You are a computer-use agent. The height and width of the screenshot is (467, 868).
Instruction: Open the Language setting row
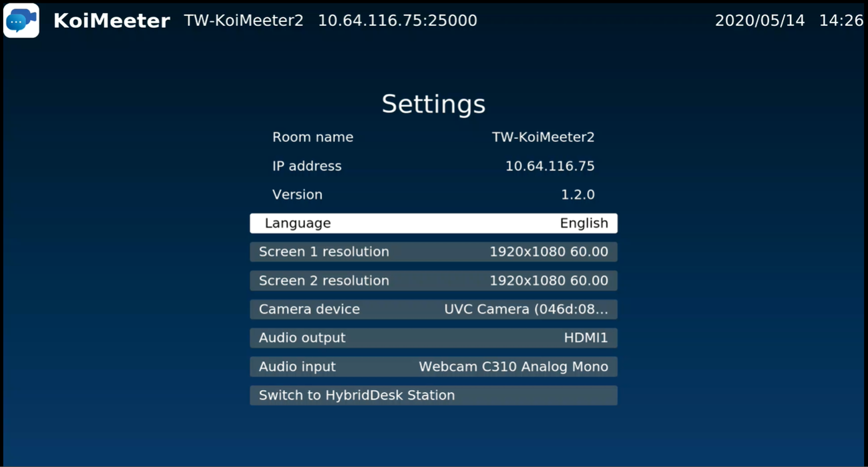click(x=433, y=223)
